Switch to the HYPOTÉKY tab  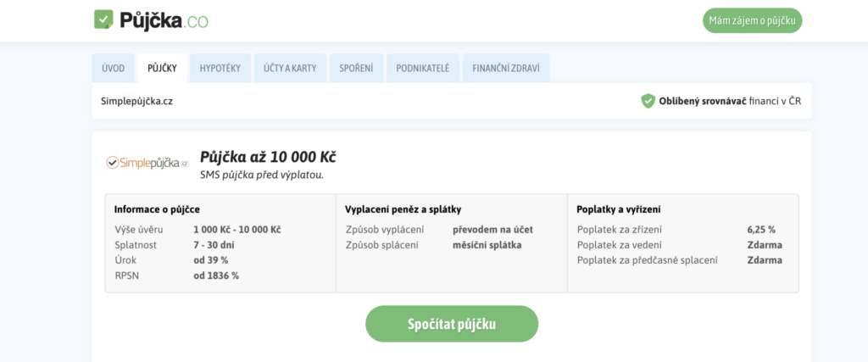220,69
